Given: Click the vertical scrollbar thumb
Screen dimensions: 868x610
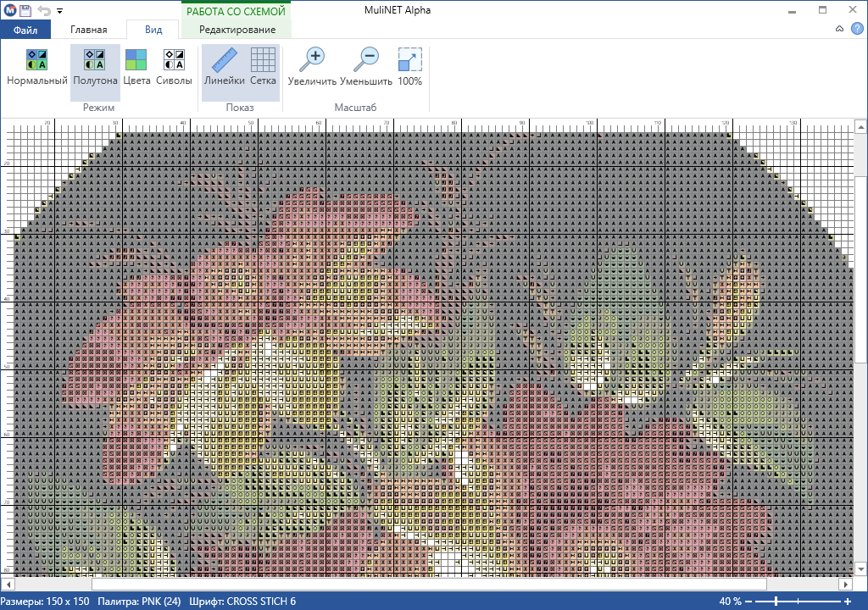Looking at the screenshot, I should 861,270.
